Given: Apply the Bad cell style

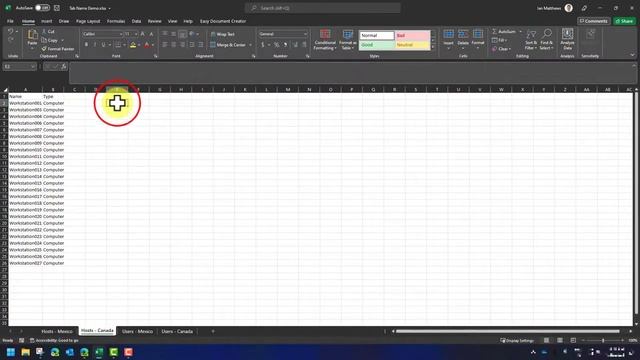Looking at the screenshot, I should 412,36.
